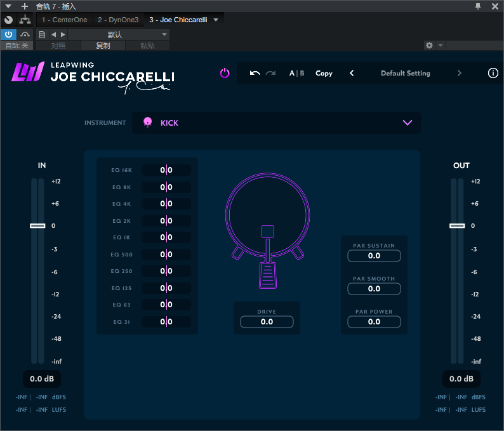This screenshot has height=431, width=504.
Task: Select the EQ 16K value field
Action: (x=166, y=170)
